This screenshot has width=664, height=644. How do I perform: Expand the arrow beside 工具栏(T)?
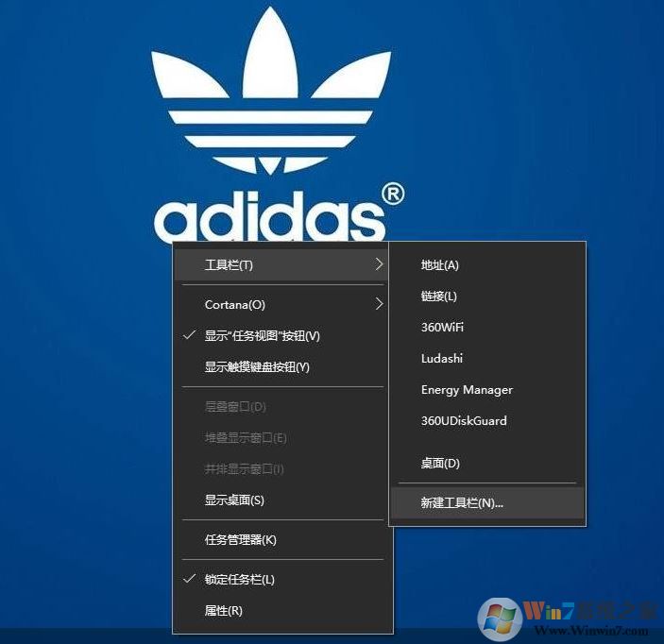[379, 264]
